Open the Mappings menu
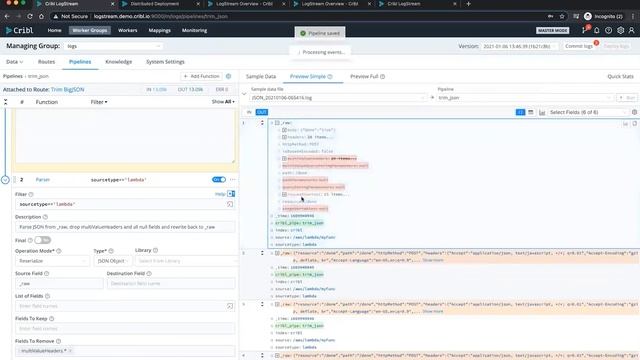Viewport: 640px width, 360px height. [x=159, y=30]
